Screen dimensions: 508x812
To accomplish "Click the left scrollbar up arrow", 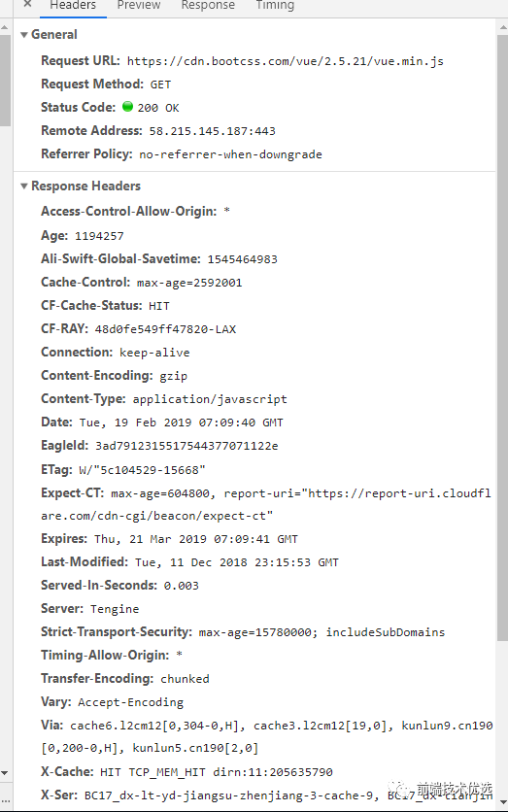I will (x=5, y=27).
